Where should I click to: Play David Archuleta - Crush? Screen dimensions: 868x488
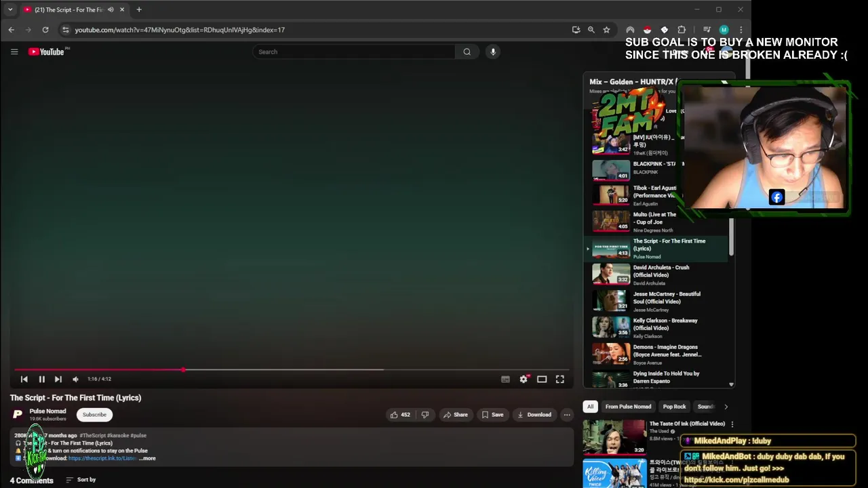(655, 274)
